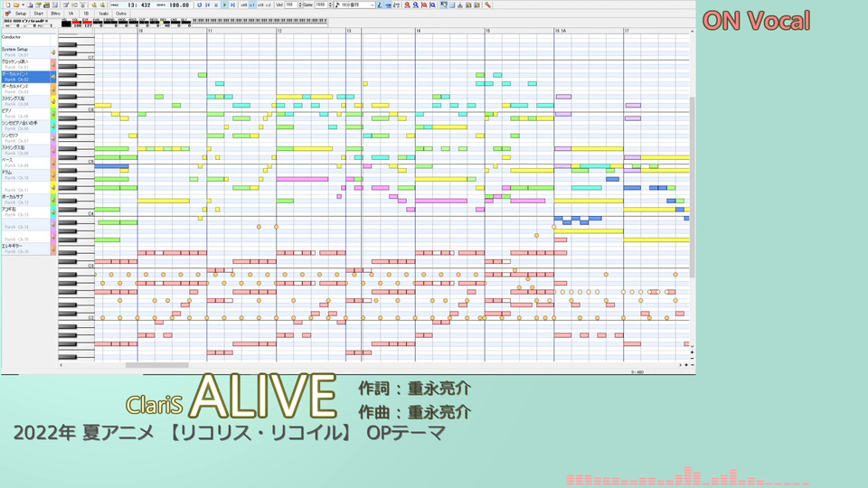Jump to the Intro marker

coord(55,14)
